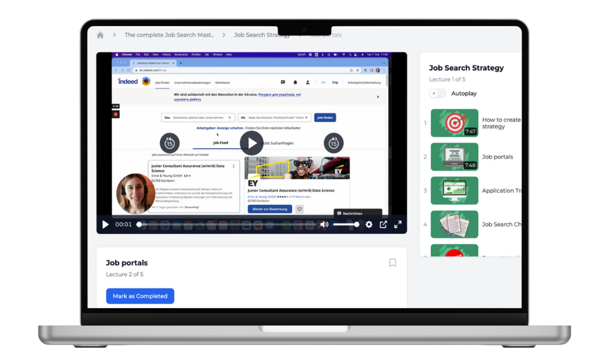Rewind video 15 seconds
Screen dimensions: 609x364
169,143
